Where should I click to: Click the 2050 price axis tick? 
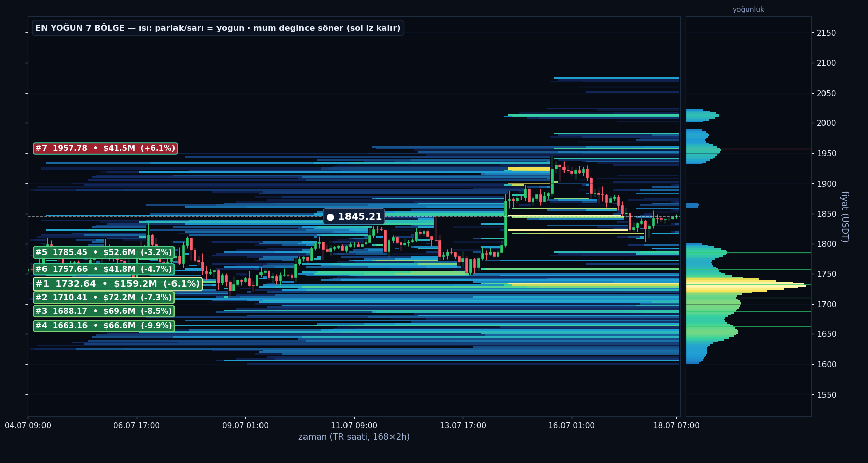point(827,94)
